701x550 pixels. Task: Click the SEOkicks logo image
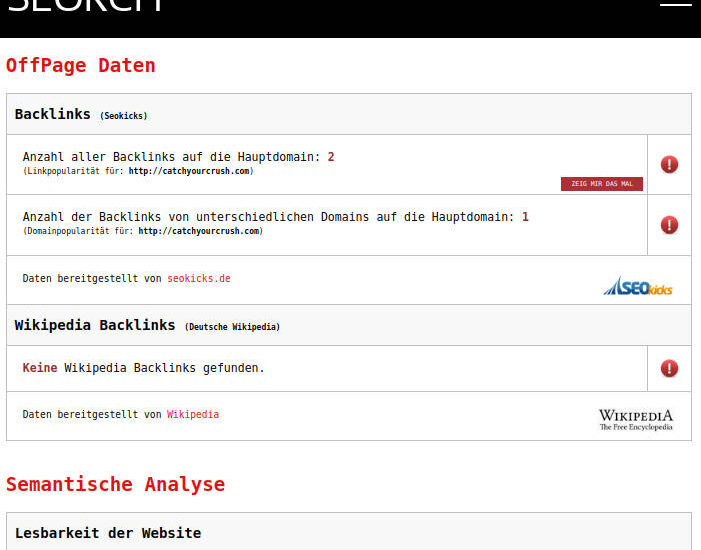pos(638,286)
